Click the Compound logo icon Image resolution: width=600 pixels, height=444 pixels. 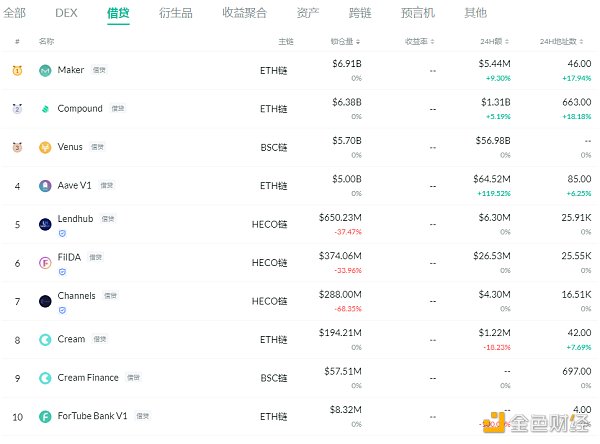pos(45,109)
